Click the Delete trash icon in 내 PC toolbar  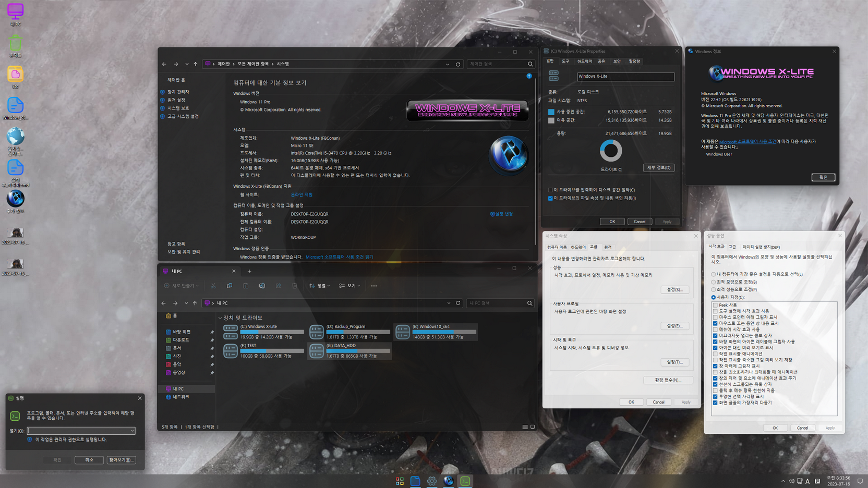pos(295,286)
